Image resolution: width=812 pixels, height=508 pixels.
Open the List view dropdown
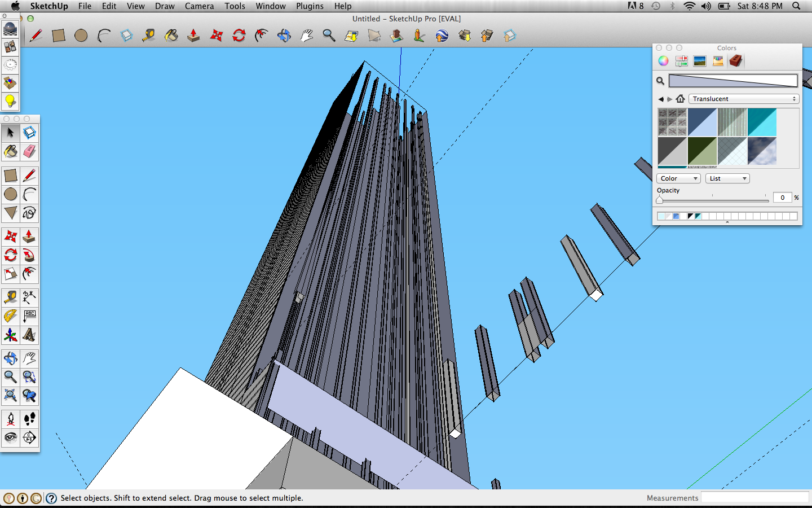pyautogui.click(x=727, y=178)
